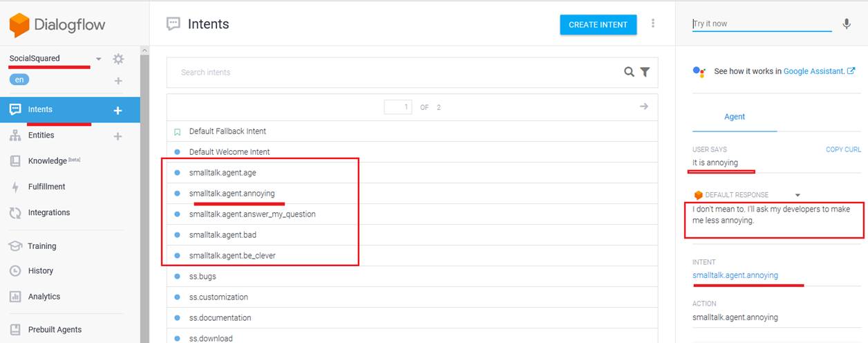Add a new entity with plus icon
The height and width of the screenshot is (343, 868).
[117, 136]
